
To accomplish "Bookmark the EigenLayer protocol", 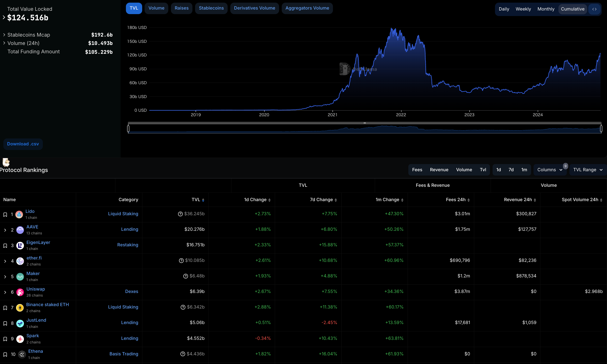I will point(5,246).
